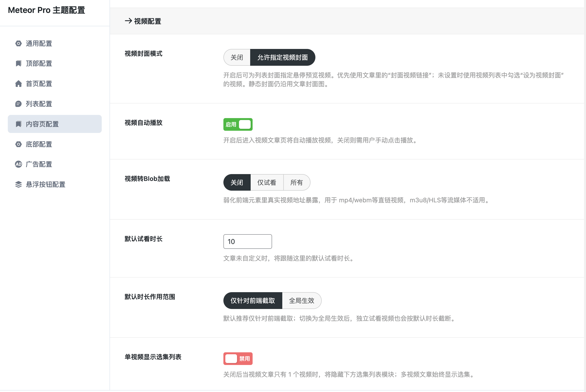Viewport: 586px width, 392px height.
Task: Enable the 单视频显示选集列表 toggle
Action: [238, 358]
